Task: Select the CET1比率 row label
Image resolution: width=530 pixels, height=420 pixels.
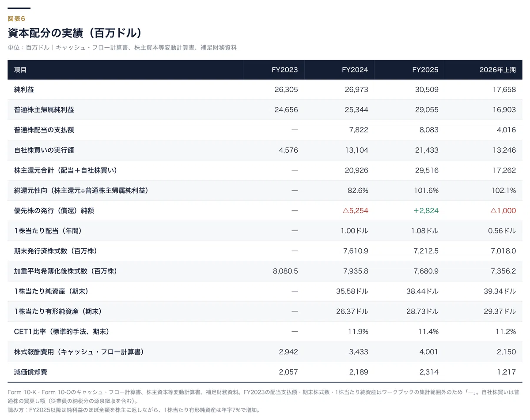Action: [x=61, y=331]
